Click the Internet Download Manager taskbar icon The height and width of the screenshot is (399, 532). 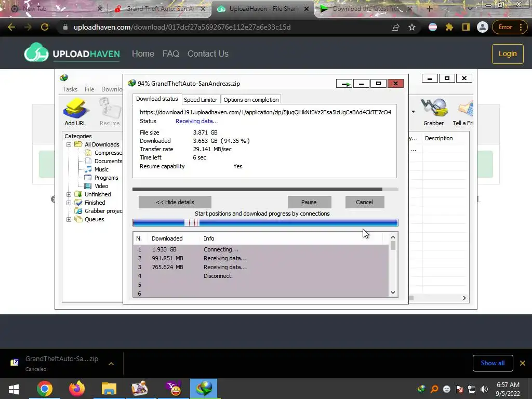pos(204,389)
